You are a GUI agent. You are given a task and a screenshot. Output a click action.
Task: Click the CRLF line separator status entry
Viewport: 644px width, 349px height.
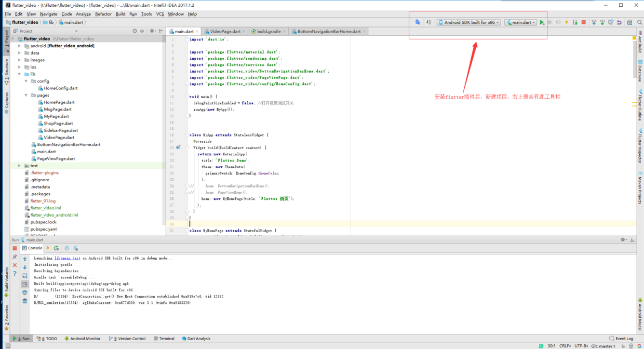point(565,346)
